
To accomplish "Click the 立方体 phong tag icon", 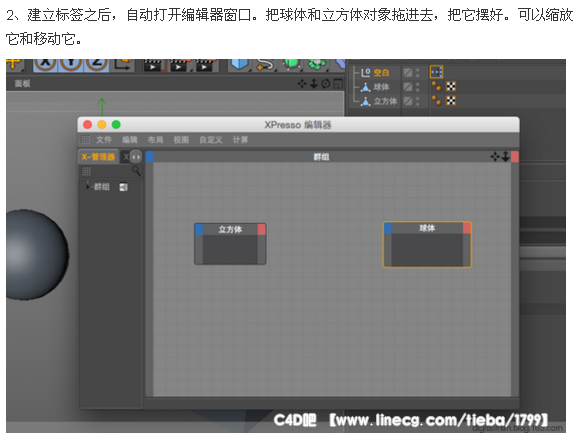I will tap(436, 100).
